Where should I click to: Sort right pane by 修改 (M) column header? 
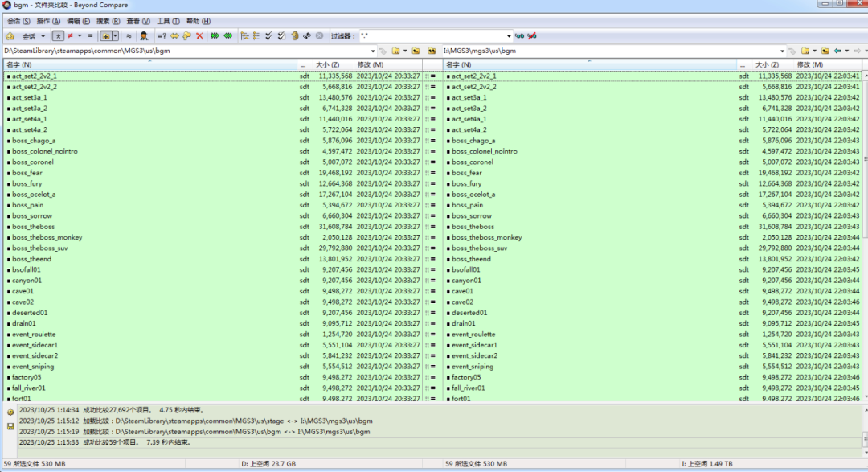pyautogui.click(x=828, y=65)
